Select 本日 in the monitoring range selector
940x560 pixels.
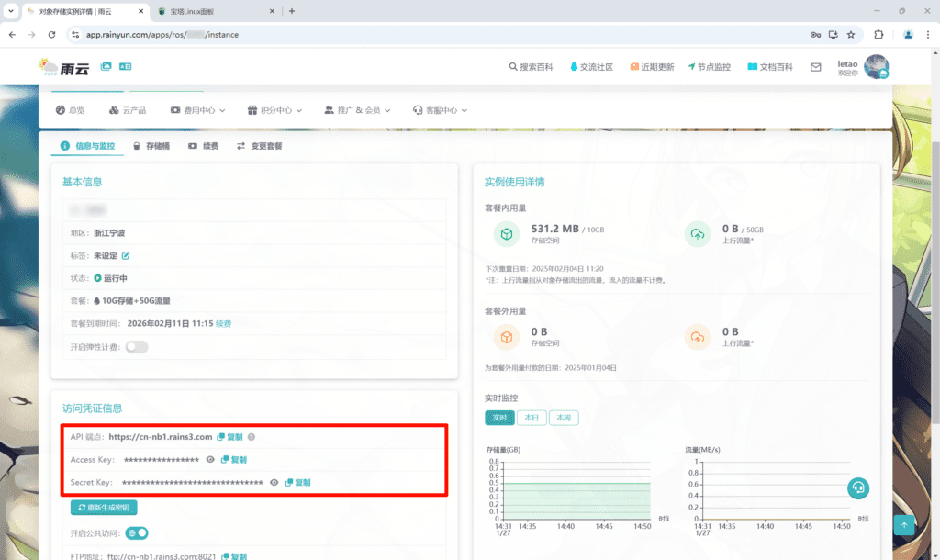point(532,418)
